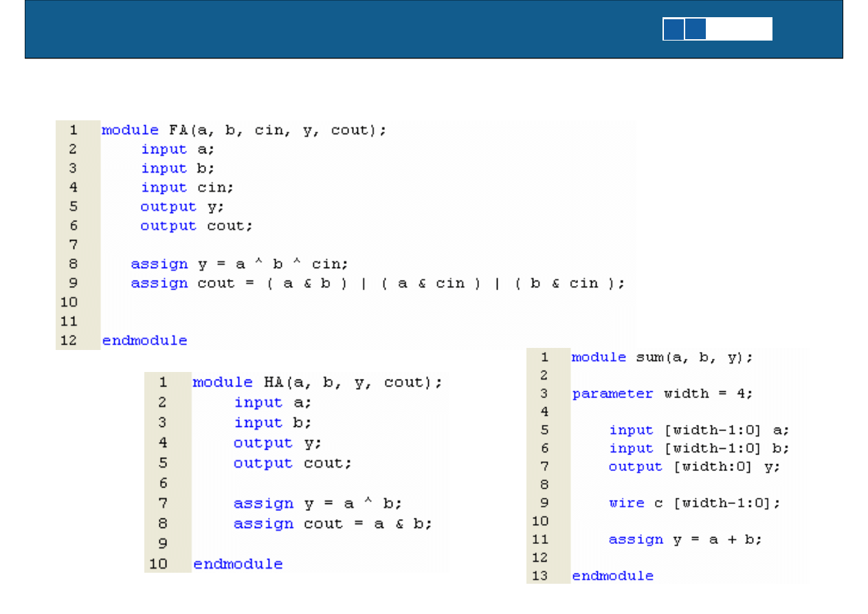Click 'endmodule' keyword of the FA module
The width and height of the screenshot is (868, 614).
(144, 340)
